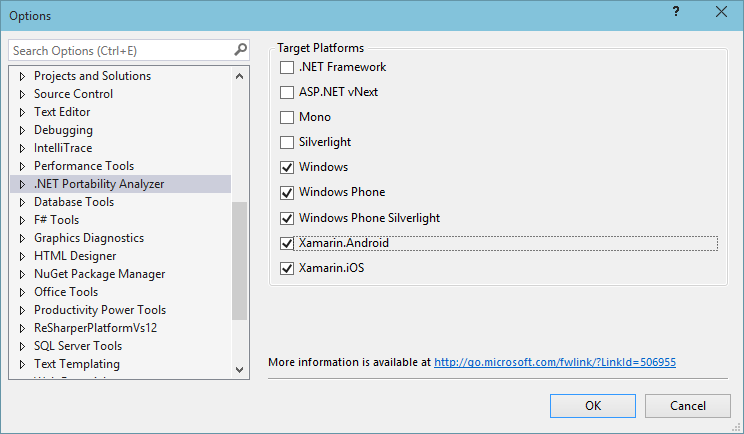Open the Graphics Diagnostics options page
This screenshot has width=744, height=434.
[x=88, y=238]
